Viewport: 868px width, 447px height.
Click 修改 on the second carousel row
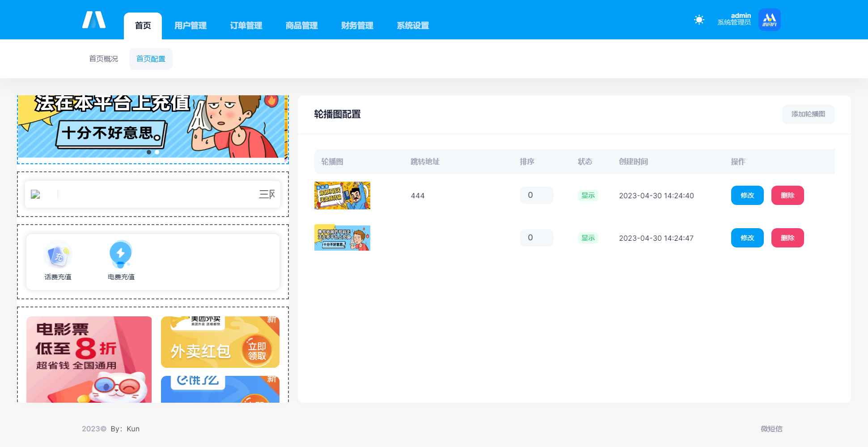(x=747, y=238)
